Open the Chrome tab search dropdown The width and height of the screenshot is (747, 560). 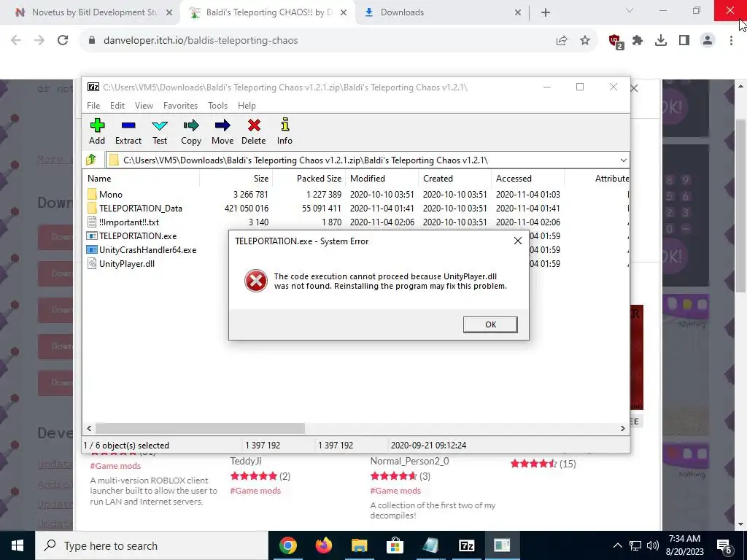click(630, 10)
